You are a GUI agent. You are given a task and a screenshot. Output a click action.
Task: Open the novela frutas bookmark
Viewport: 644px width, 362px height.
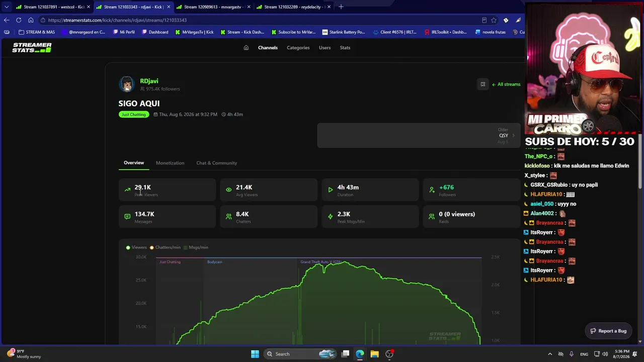[490, 32]
